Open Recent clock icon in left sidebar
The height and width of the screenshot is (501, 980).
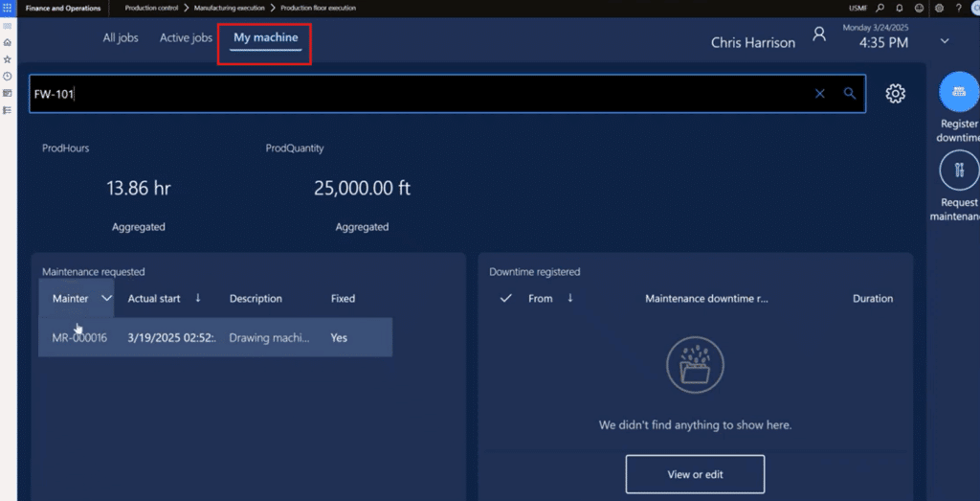[8, 77]
